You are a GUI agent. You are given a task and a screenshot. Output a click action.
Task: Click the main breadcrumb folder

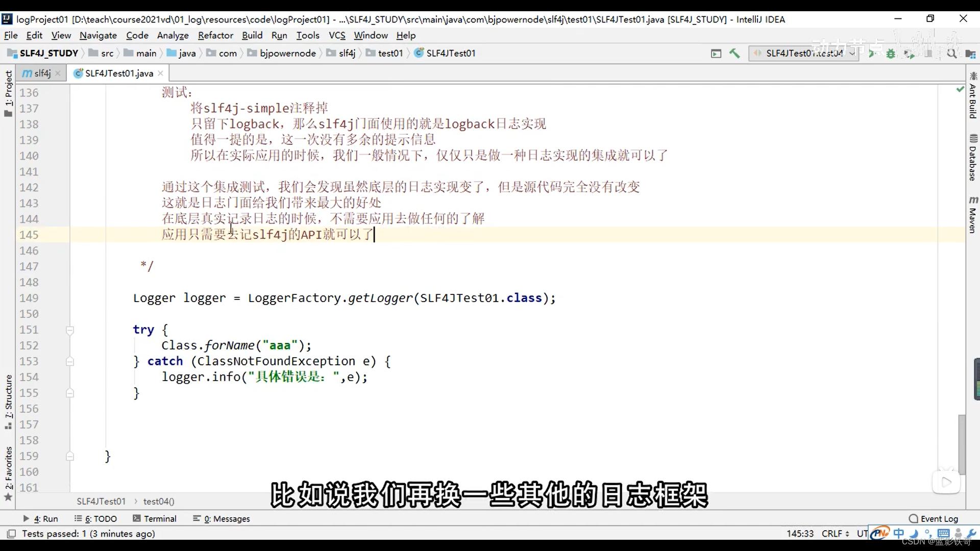click(140, 53)
